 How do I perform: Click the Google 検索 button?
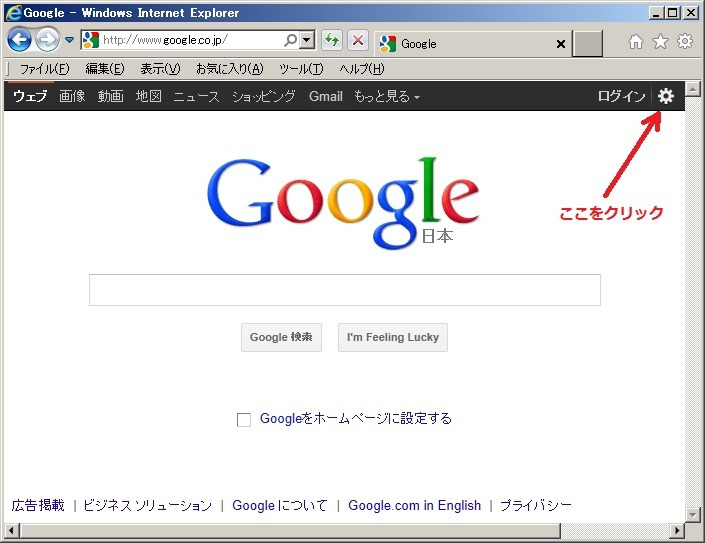281,337
